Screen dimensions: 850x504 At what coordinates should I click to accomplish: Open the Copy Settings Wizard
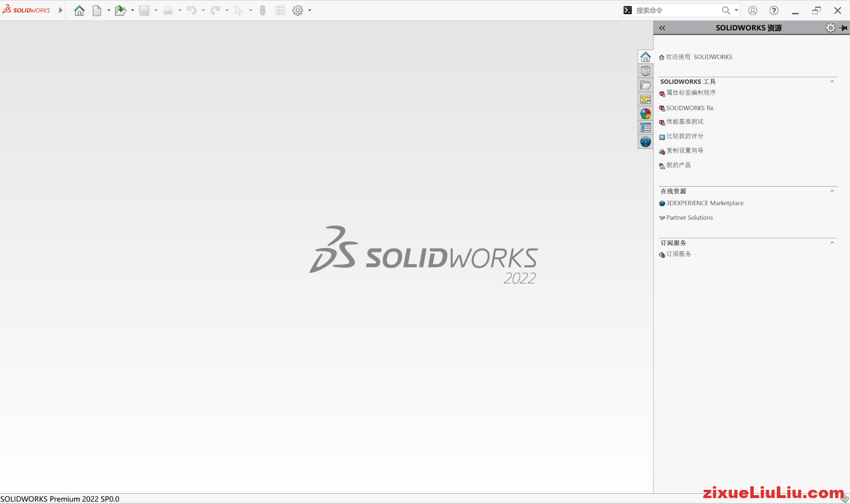click(x=684, y=150)
